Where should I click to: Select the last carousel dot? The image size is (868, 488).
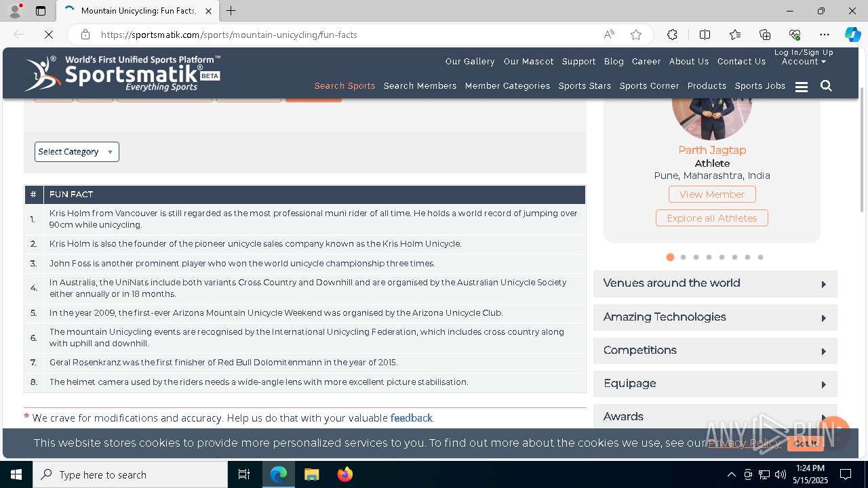(x=760, y=257)
